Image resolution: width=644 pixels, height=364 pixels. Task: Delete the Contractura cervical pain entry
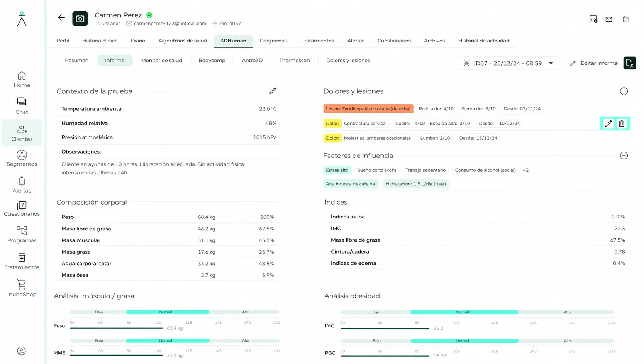[622, 124]
